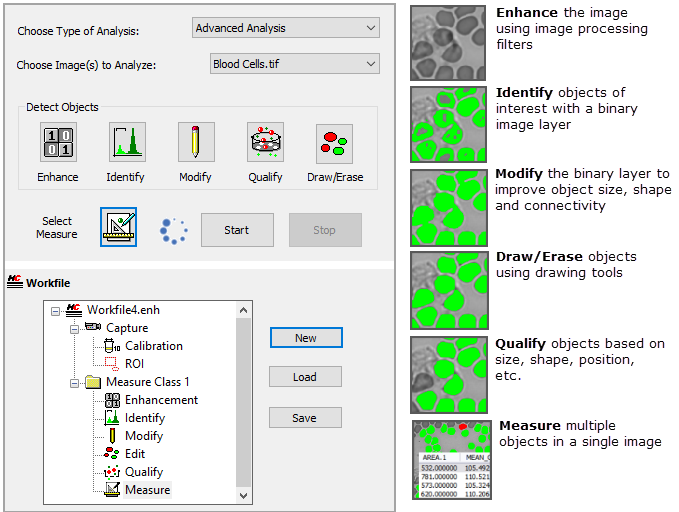Save the workfile with Save button
This screenshot has height=512, width=679.
point(305,418)
